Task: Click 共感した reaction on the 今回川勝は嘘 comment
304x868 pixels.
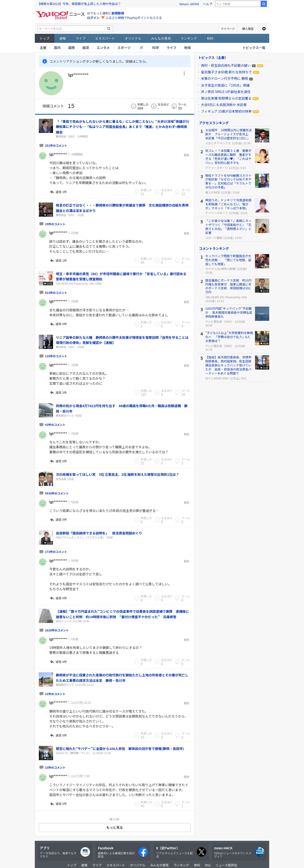Action: coord(143,192)
